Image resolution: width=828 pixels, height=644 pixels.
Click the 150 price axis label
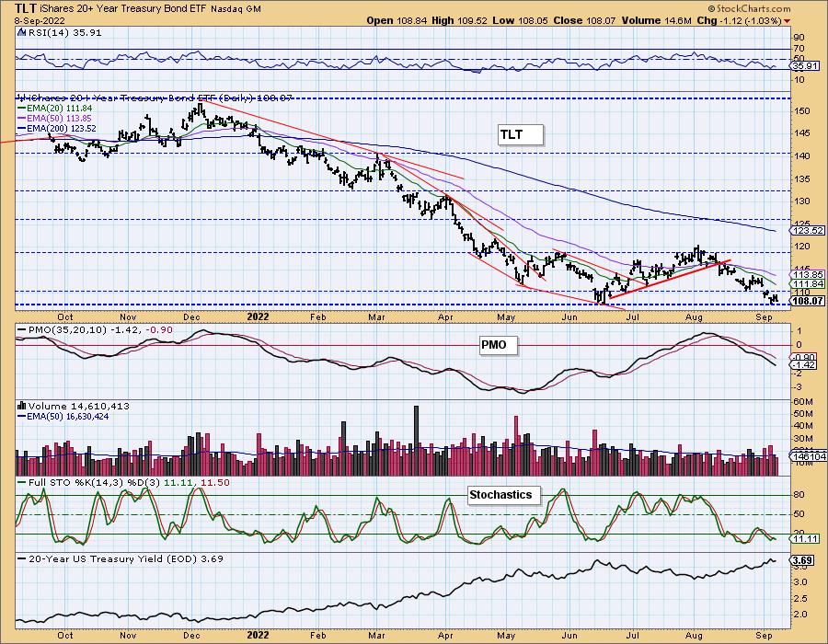[x=802, y=110]
